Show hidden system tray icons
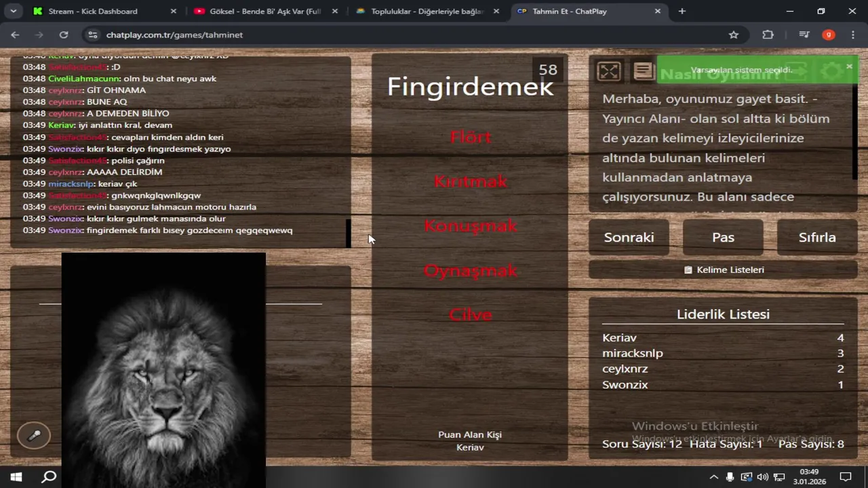The image size is (868, 488). [714, 476]
